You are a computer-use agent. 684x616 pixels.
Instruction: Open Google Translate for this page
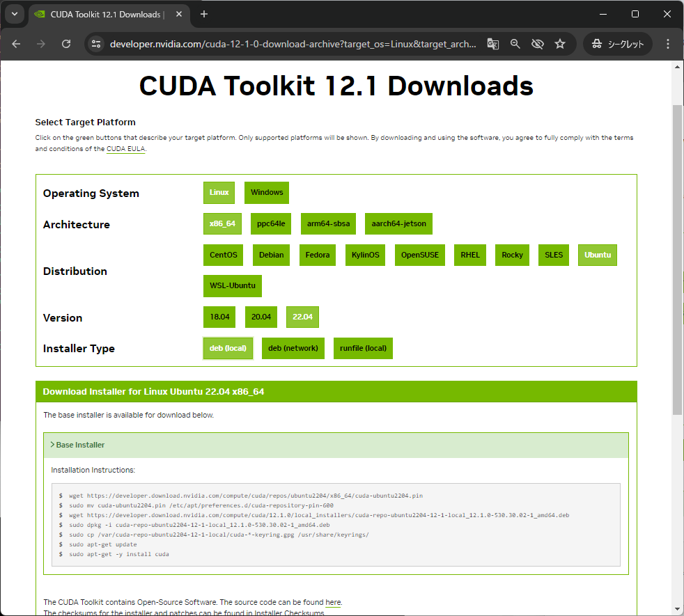[x=492, y=43]
